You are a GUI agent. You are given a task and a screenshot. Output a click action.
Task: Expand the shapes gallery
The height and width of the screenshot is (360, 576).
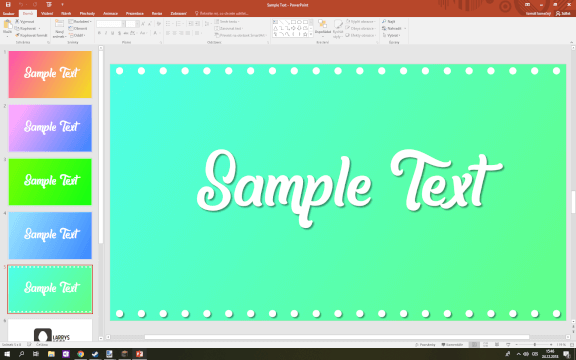tap(311, 35)
